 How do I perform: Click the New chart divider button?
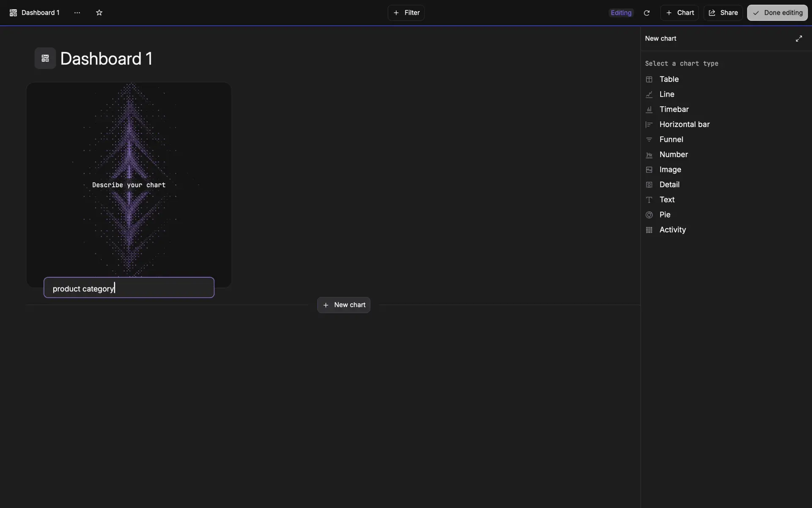(x=343, y=305)
